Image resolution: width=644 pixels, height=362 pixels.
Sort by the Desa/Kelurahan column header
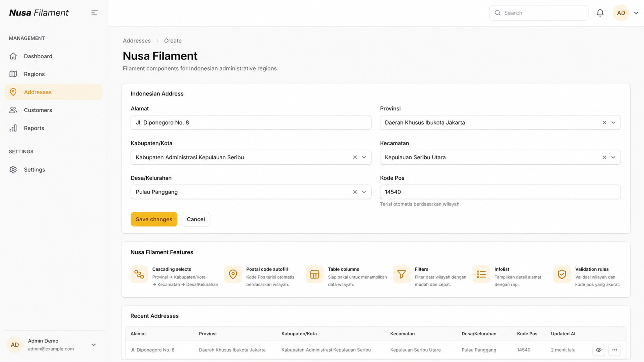coord(479,334)
